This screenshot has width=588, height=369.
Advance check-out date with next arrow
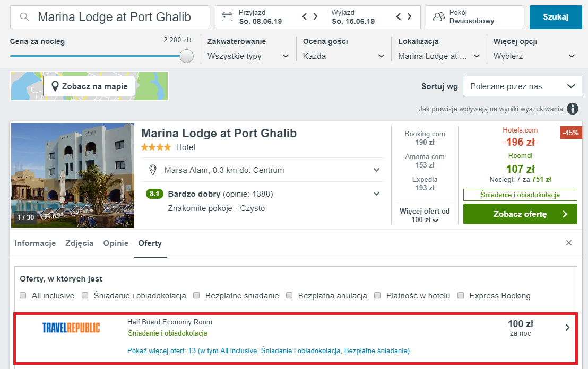409,17
